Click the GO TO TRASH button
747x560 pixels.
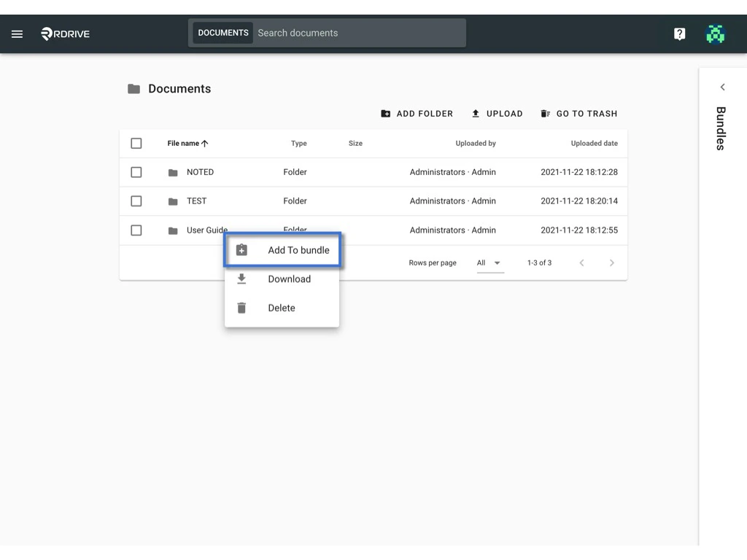point(579,114)
